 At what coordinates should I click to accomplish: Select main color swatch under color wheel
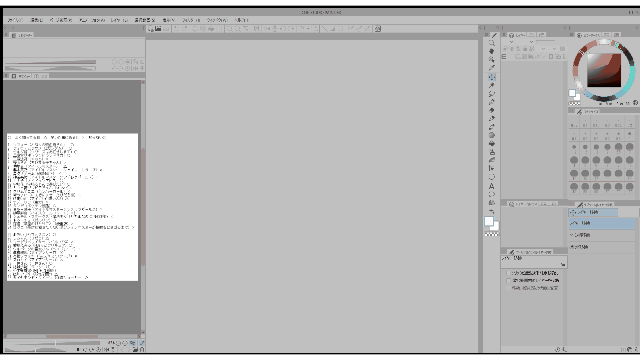572,93
